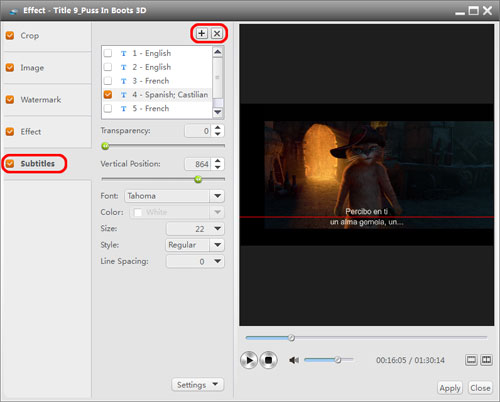
Task: Click the volume slider handle
Action: pyautogui.click(x=338, y=360)
